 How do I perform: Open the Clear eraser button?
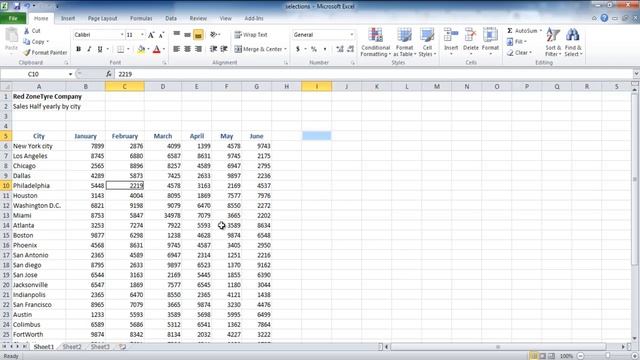[519, 53]
